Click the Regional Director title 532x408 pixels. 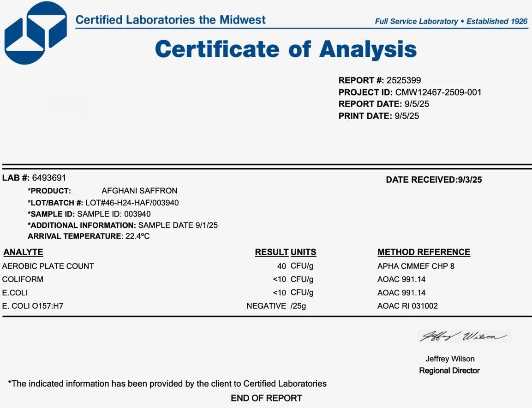pos(449,371)
